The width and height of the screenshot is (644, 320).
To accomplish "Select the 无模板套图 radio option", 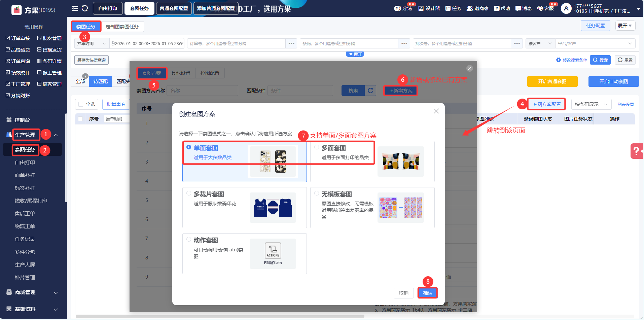I will tap(317, 193).
